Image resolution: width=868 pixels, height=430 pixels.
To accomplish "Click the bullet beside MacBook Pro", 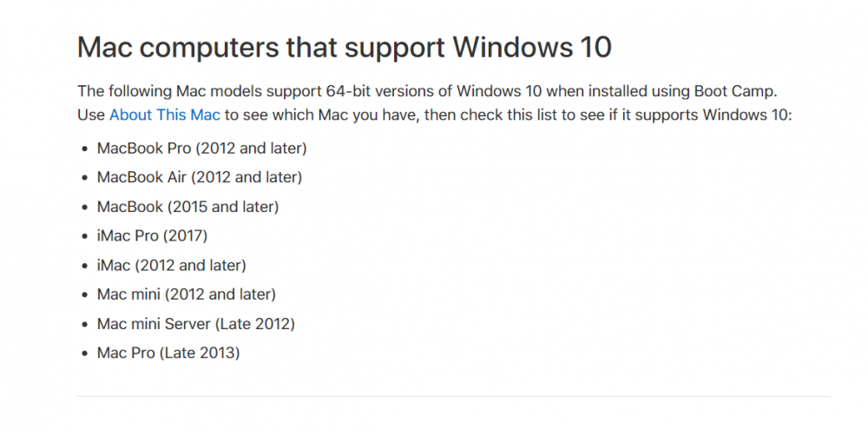I will [x=85, y=149].
